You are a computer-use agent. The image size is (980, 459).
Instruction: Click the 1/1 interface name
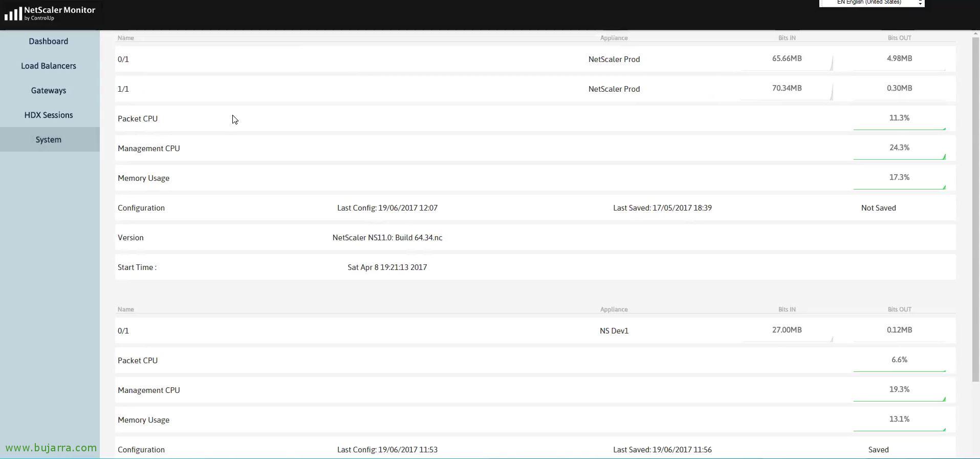[123, 89]
